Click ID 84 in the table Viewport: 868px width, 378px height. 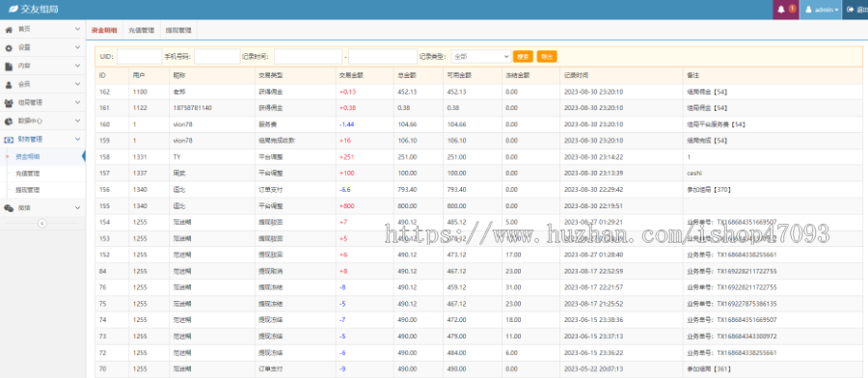pos(102,271)
